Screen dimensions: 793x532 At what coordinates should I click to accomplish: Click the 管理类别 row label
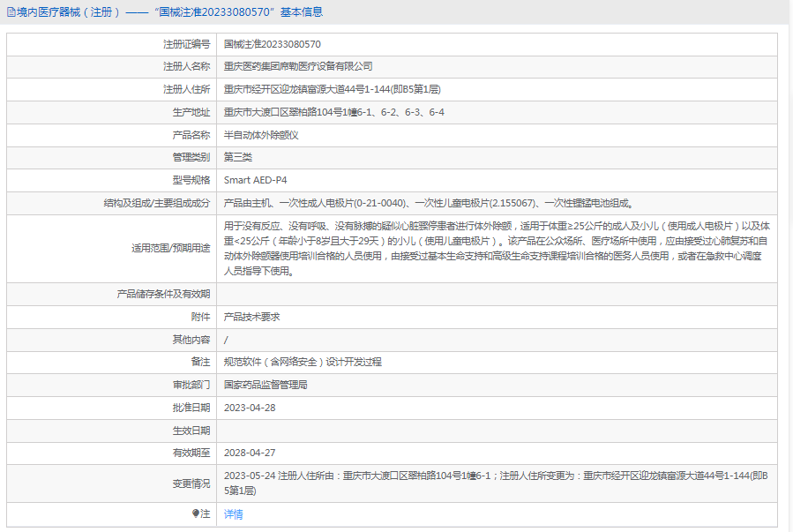coord(191,157)
